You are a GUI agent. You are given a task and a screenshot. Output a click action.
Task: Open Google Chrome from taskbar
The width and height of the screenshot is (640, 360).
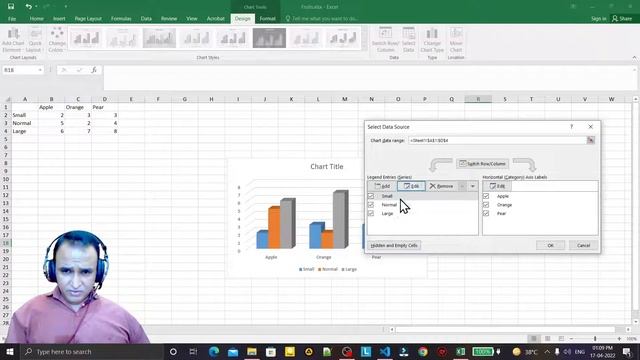[x=423, y=351]
